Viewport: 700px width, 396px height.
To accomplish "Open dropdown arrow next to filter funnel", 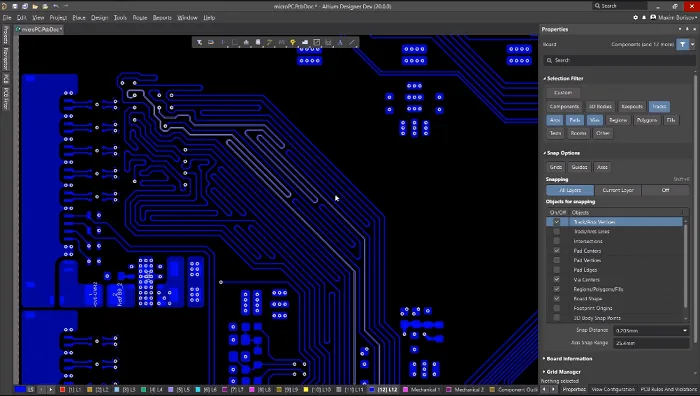I will click(692, 44).
